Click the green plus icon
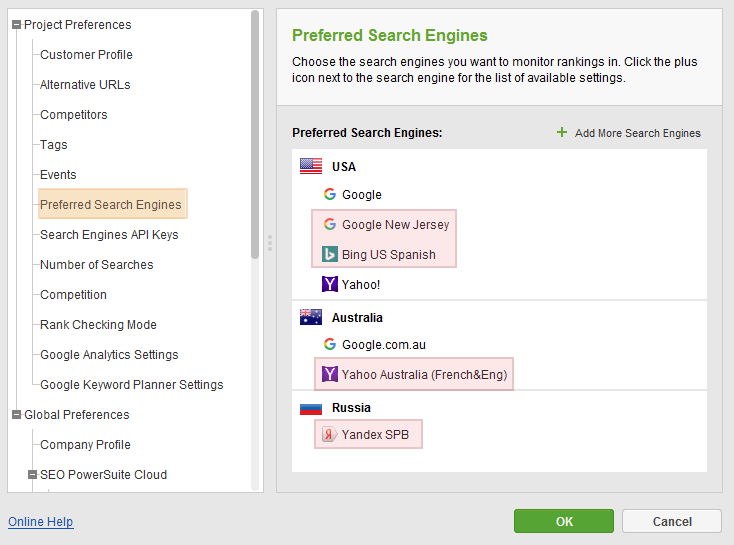Image resolution: width=734 pixels, height=545 pixels. click(562, 133)
